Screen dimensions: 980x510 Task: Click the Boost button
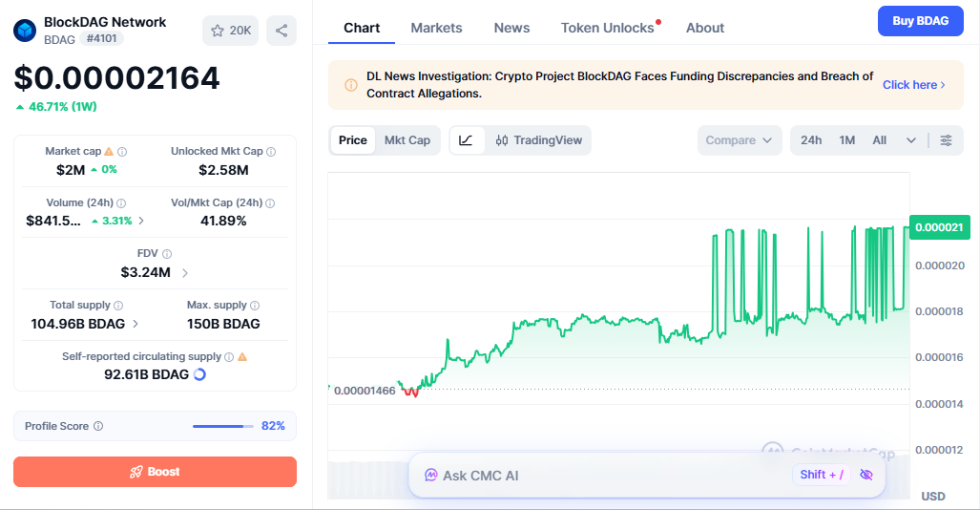coord(155,472)
